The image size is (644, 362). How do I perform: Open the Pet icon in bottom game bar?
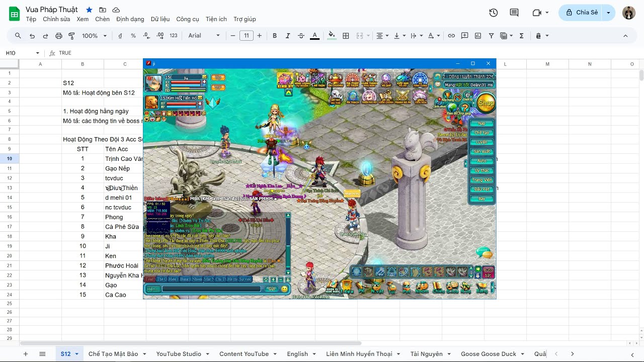[x=407, y=287]
